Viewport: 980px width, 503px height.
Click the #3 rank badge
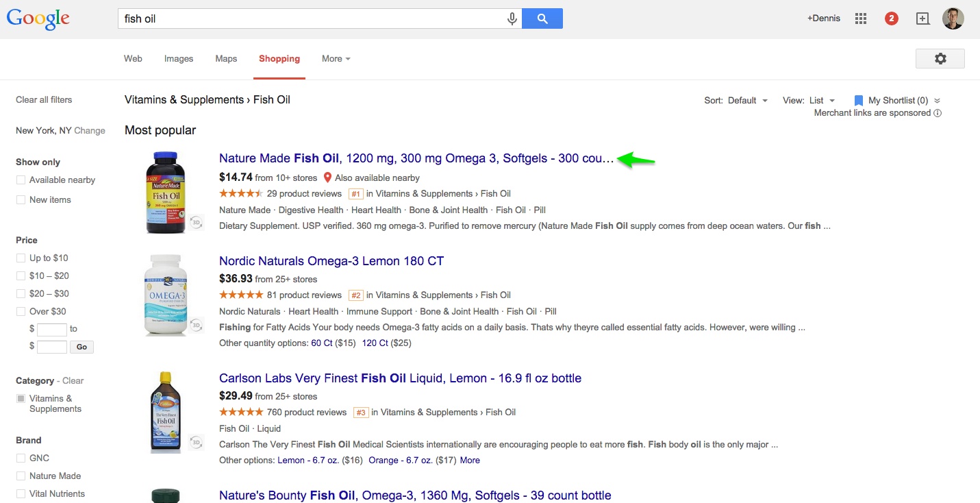(361, 413)
